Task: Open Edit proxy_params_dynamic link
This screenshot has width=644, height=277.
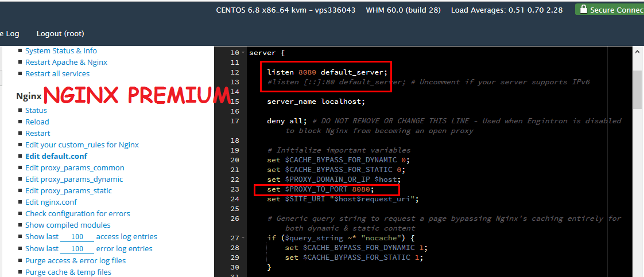Action: 74,180
